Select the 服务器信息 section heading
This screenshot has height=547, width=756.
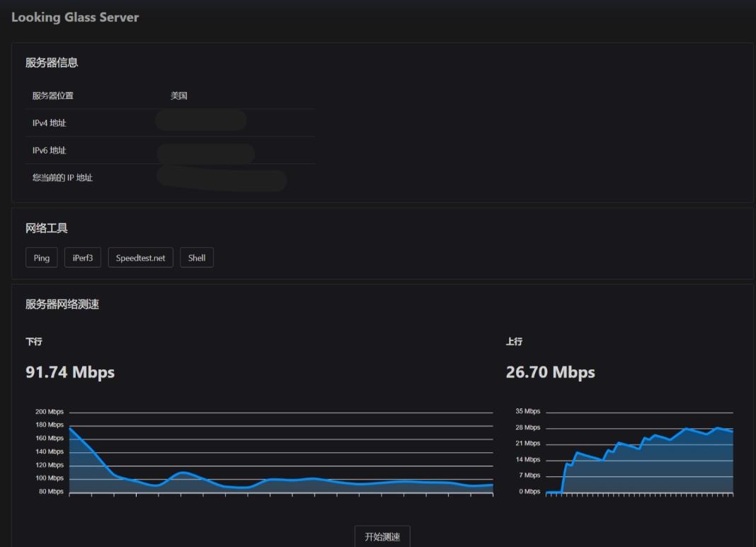(x=52, y=62)
